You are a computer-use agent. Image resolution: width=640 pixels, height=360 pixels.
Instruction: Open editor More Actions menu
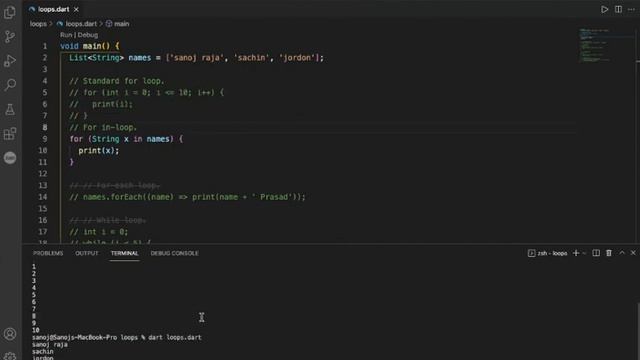(631, 9)
